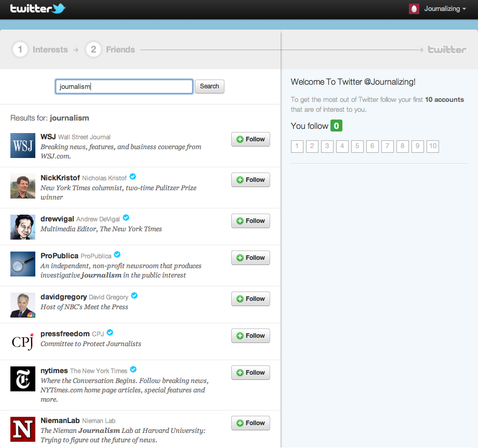Screen dimensions: 478x448
Task: Go to step 2 Friends
Action: click(110, 49)
